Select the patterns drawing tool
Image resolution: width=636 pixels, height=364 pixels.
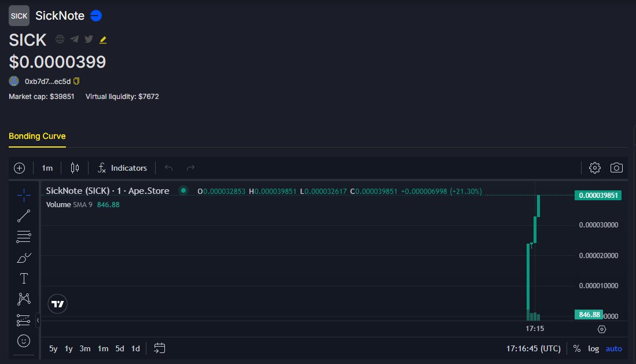point(24,299)
